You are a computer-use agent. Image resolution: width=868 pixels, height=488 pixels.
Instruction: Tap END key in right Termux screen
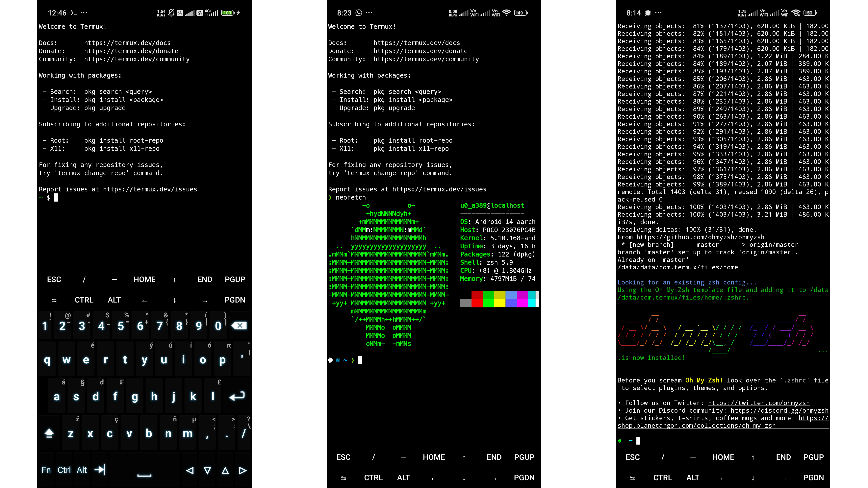(783, 457)
